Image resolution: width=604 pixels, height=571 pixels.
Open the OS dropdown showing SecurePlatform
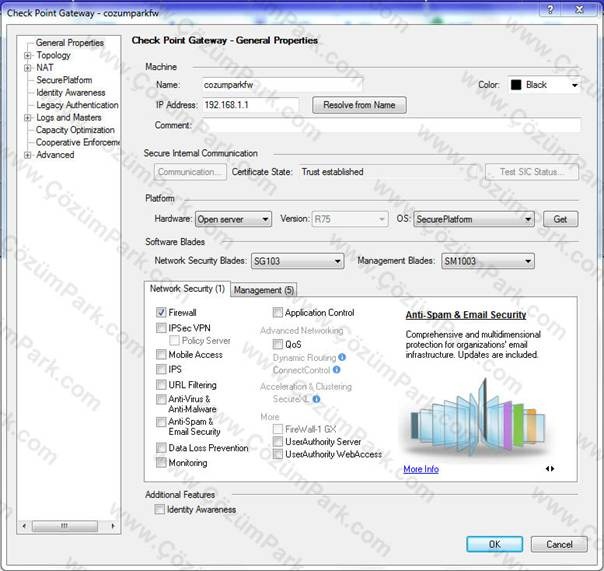[474, 219]
